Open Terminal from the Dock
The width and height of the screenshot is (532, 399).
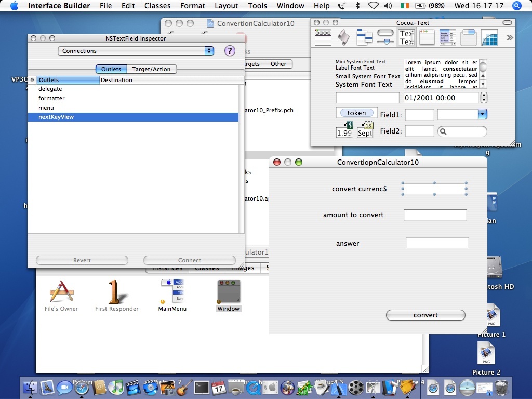click(202, 388)
